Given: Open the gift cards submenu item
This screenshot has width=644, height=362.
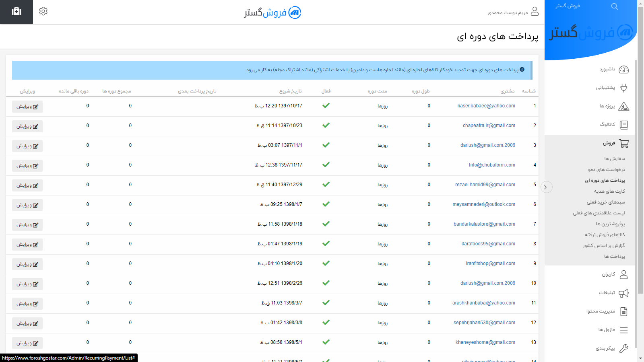Looking at the screenshot, I should click(x=609, y=191).
